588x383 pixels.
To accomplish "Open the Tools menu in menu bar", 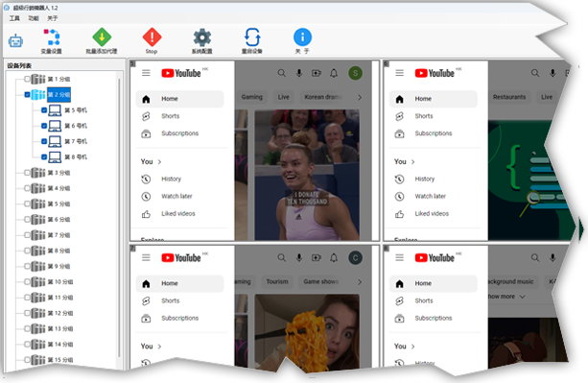I will point(14,18).
